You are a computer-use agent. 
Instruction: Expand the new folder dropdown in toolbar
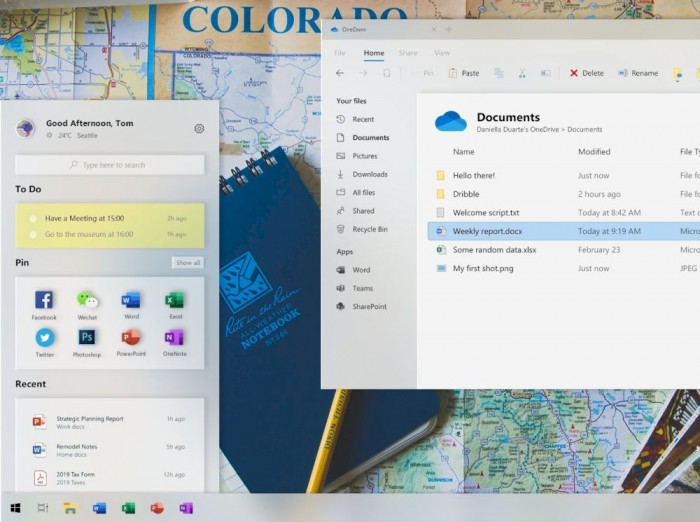[x=679, y=73]
